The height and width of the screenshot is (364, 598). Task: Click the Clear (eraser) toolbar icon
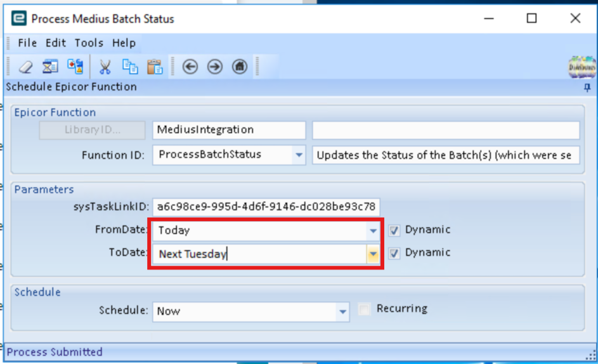pyautogui.click(x=25, y=67)
